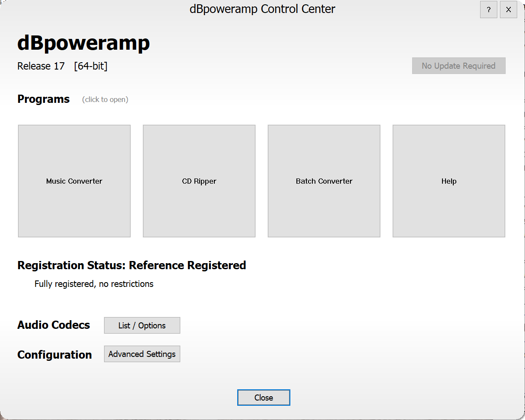Open the Music Converter program tile
The image size is (525, 420).
pos(74,181)
